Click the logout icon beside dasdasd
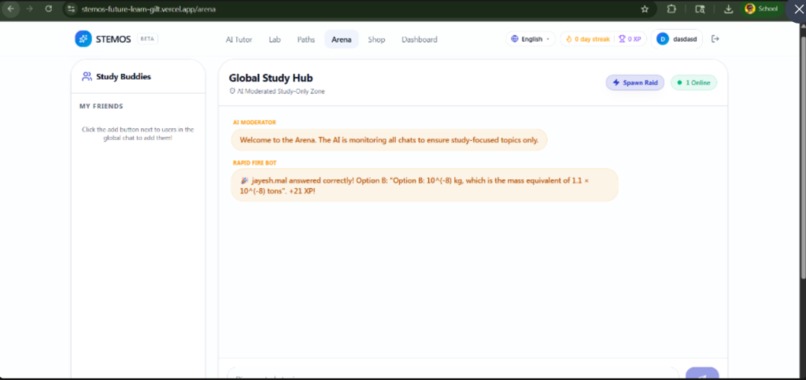 (x=715, y=39)
